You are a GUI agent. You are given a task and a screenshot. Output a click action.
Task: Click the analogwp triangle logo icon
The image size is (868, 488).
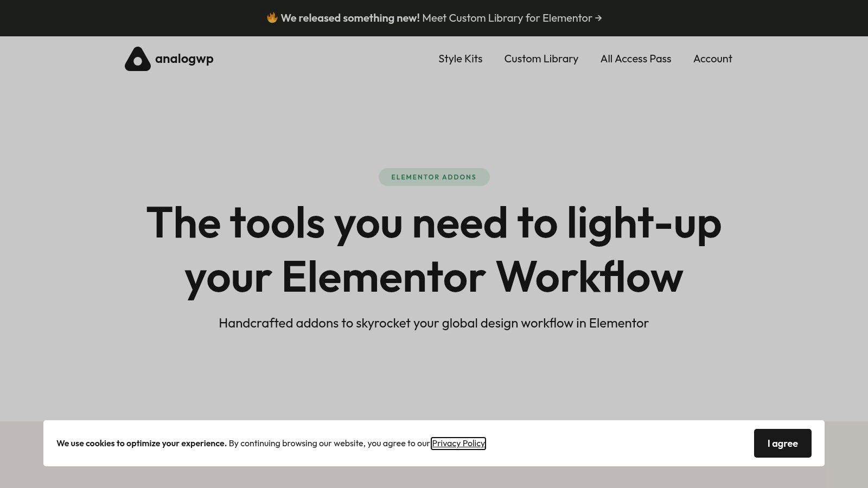138,59
